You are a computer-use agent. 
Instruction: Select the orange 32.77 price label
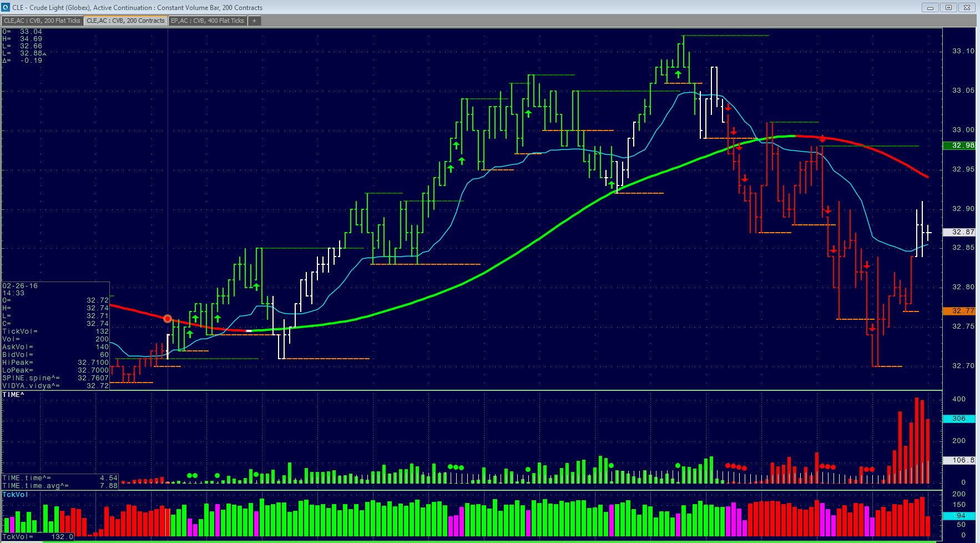[959, 311]
